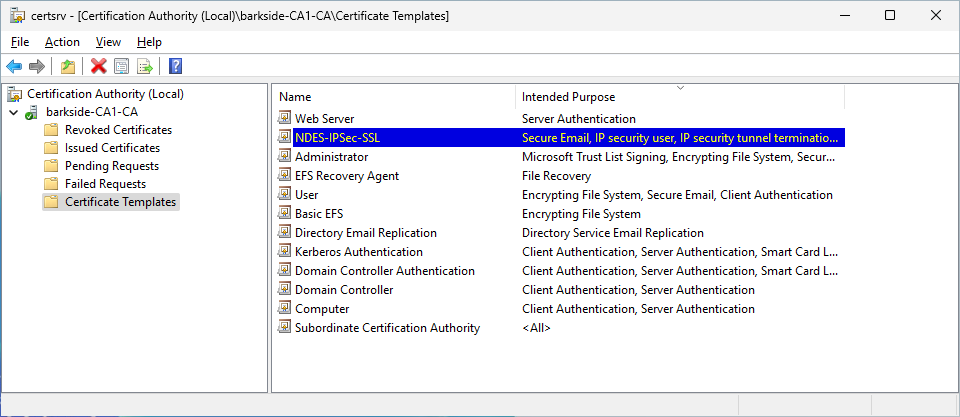Sort by the Name column header
The width and height of the screenshot is (960, 417).
(295, 97)
